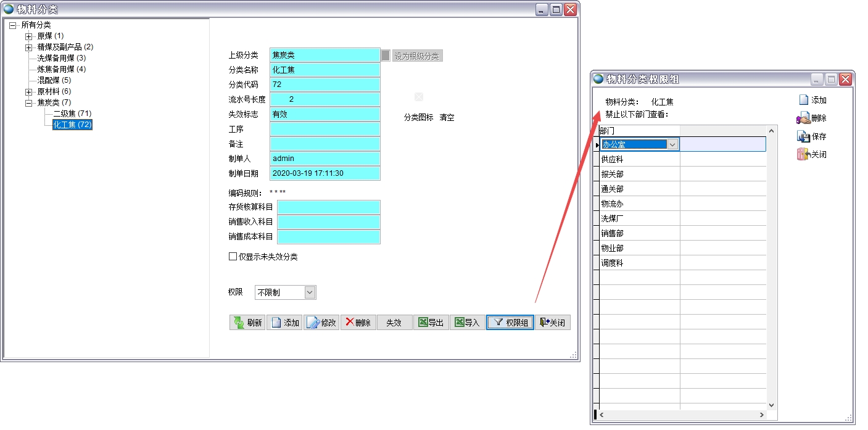Select 洗煤备用煤 (3) in the tree

tap(61, 58)
